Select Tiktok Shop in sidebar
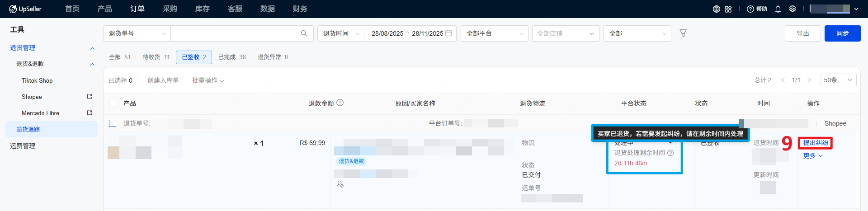This screenshot has width=868, height=211. coord(37,80)
